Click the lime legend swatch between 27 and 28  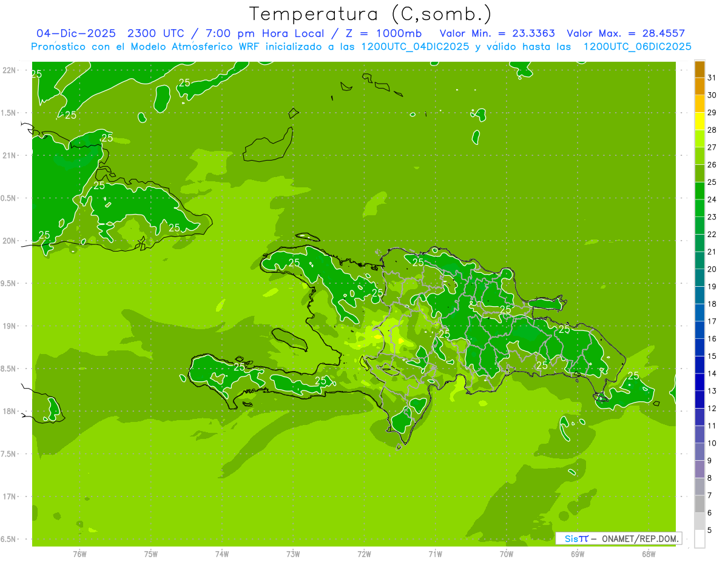tap(699, 139)
